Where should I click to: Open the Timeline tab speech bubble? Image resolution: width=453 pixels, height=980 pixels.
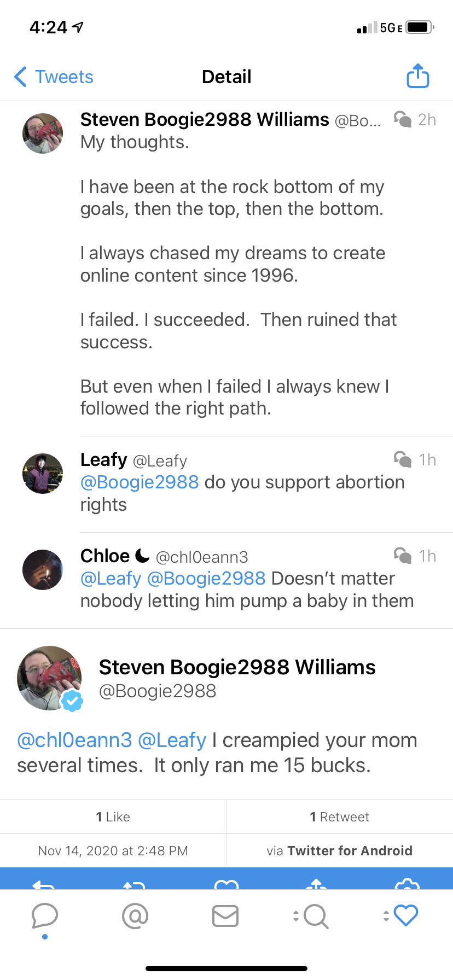coord(45,915)
